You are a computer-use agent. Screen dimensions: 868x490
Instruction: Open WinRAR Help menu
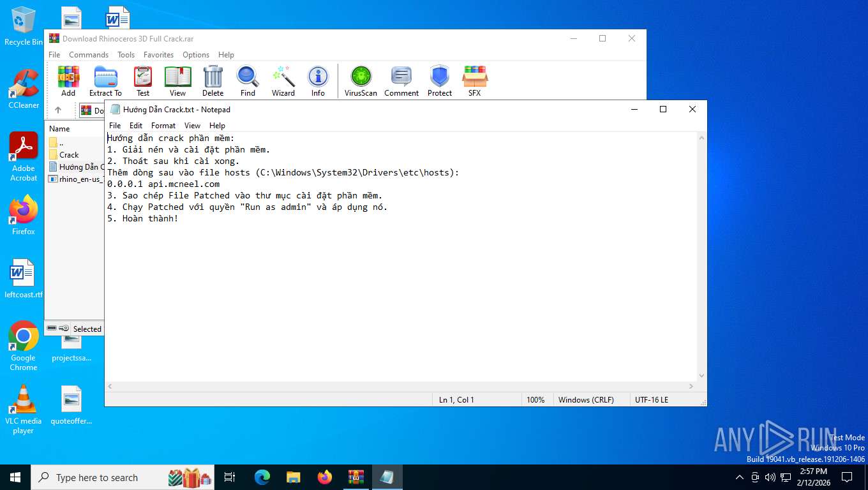tap(226, 55)
